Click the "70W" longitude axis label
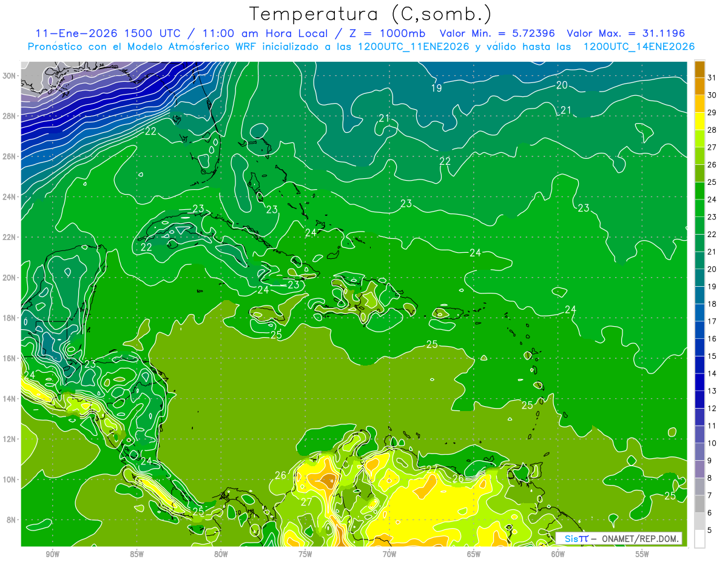 click(x=389, y=554)
